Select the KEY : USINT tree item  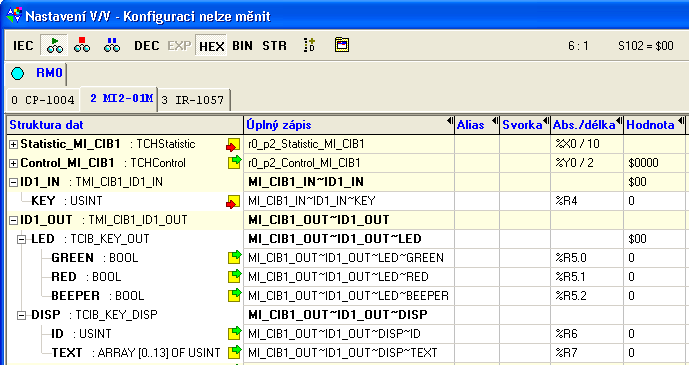pyautogui.click(x=67, y=201)
